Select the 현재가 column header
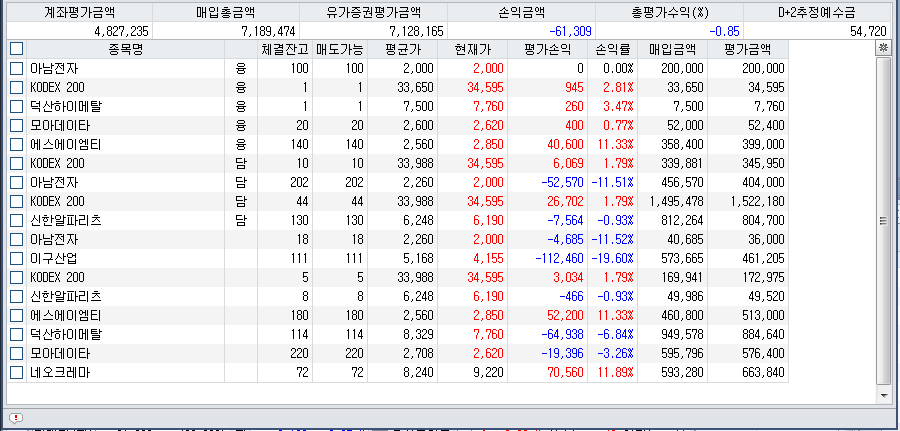900x431 pixels. pos(473,49)
